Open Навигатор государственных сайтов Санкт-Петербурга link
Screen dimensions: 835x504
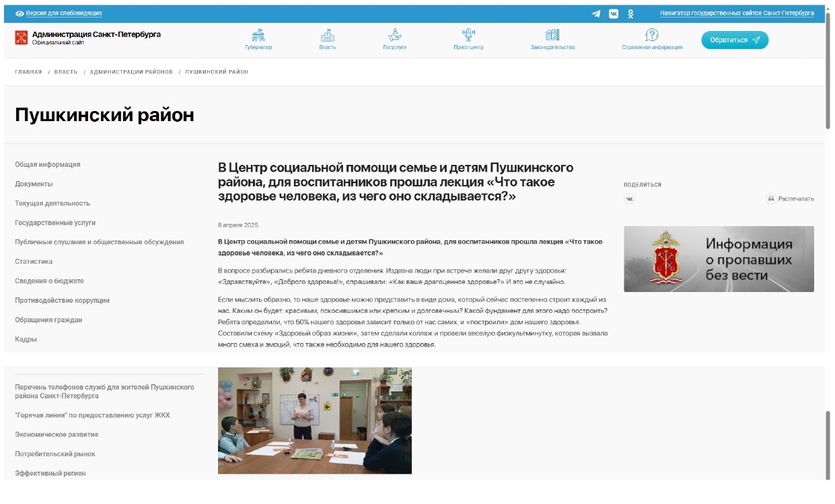click(x=737, y=13)
